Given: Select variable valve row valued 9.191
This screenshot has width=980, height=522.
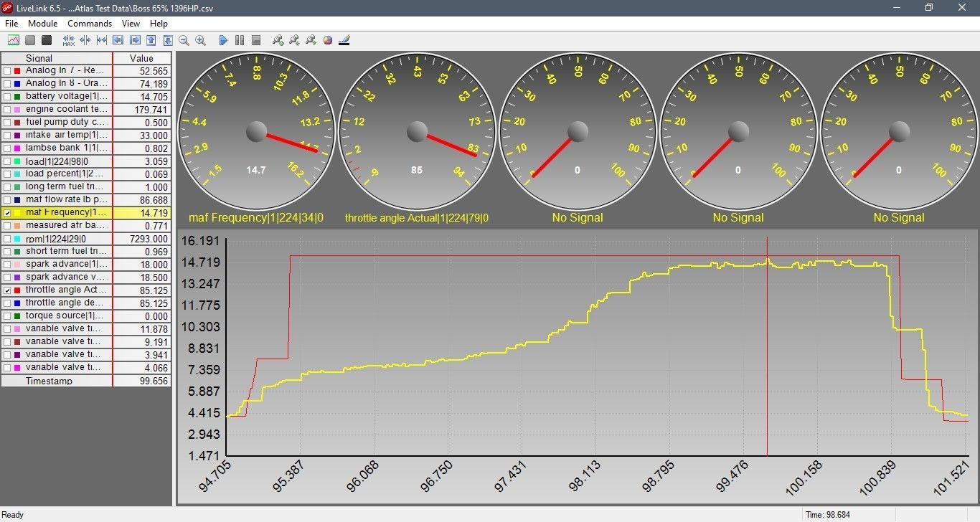Looking at the screenshot, I should click(x=86, y=342).
